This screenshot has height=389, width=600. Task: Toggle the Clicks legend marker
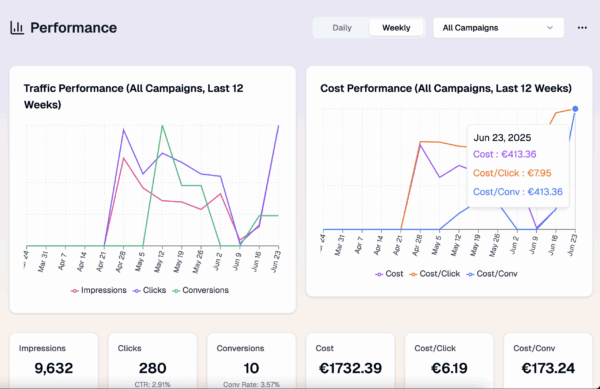tap(137, 291)
